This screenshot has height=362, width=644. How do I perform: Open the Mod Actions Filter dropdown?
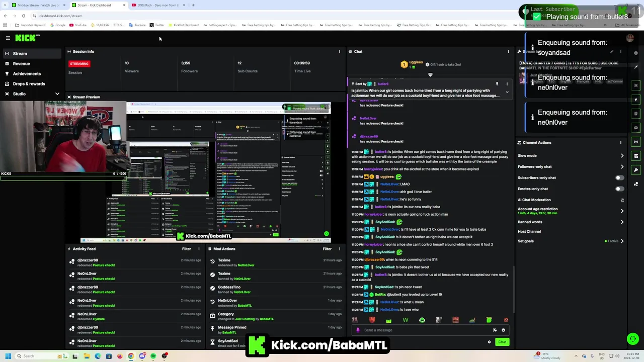[x=327, y=249]
